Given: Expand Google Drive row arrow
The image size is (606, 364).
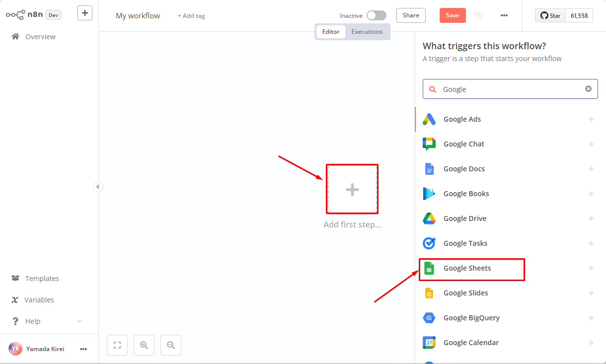Looking at the screenshot, I should click(x=591, y=218).
